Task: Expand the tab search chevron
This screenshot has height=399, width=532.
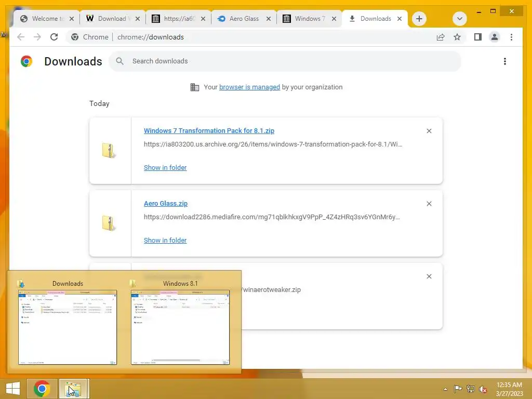Action: 460,19
